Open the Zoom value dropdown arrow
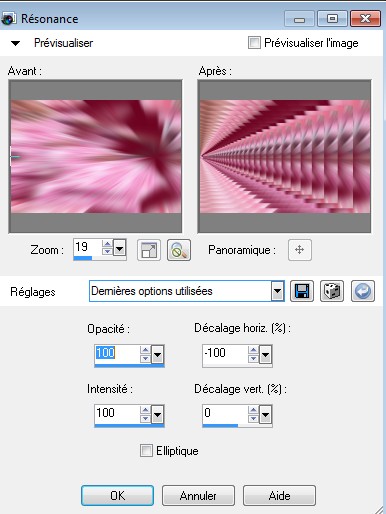 coord(120,248)
